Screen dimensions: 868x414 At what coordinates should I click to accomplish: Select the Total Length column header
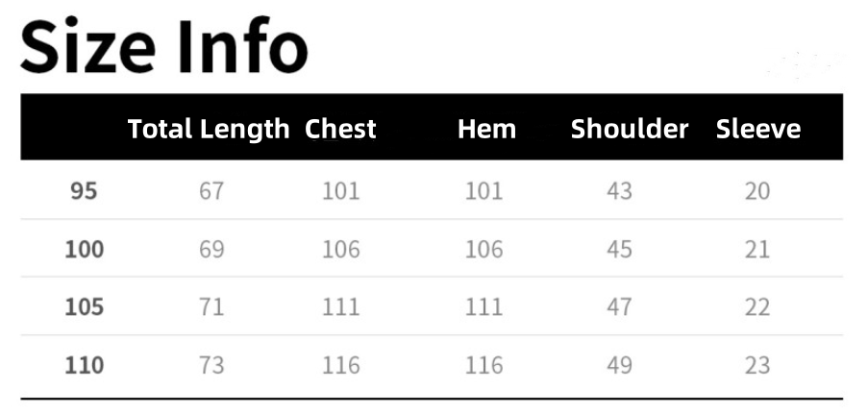tap(209, 129)
